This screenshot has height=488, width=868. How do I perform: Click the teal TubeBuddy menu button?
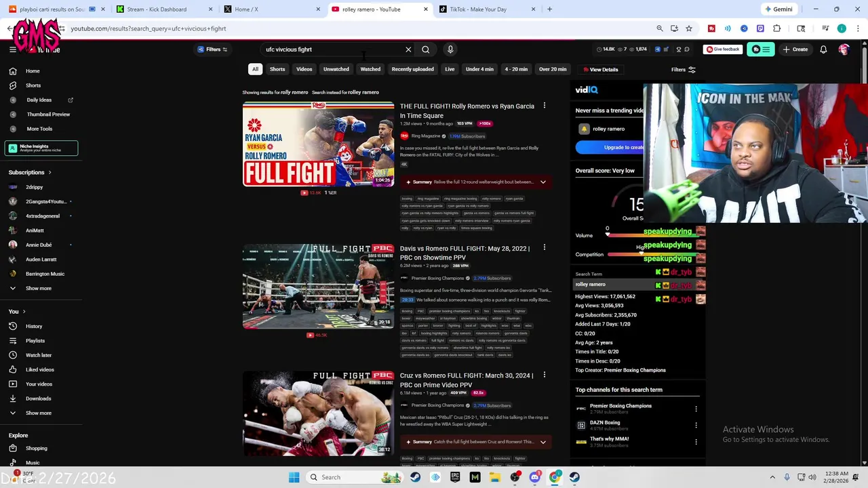point(761,49)
